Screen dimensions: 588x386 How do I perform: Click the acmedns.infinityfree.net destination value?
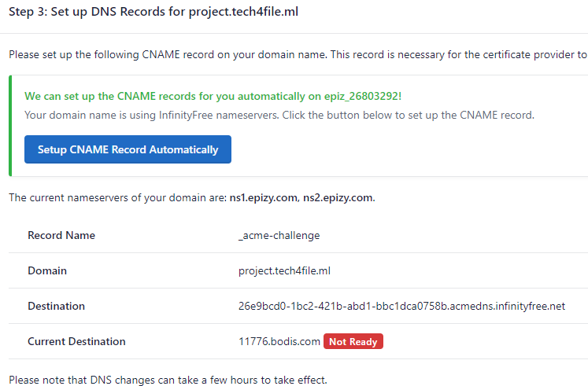pyautogui.click(x=401, y=306)
